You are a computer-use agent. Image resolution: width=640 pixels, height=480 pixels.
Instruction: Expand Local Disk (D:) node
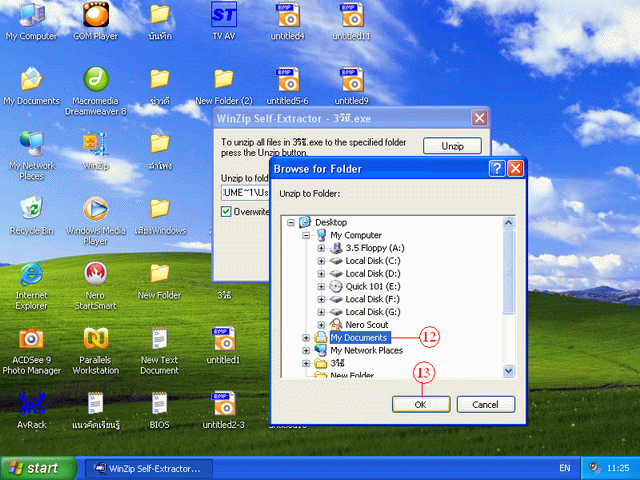coord(321,273)
